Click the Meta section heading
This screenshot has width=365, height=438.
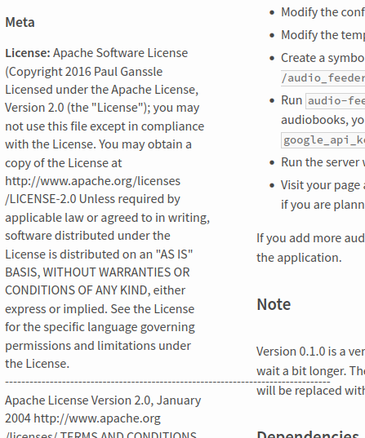(20, 22)
